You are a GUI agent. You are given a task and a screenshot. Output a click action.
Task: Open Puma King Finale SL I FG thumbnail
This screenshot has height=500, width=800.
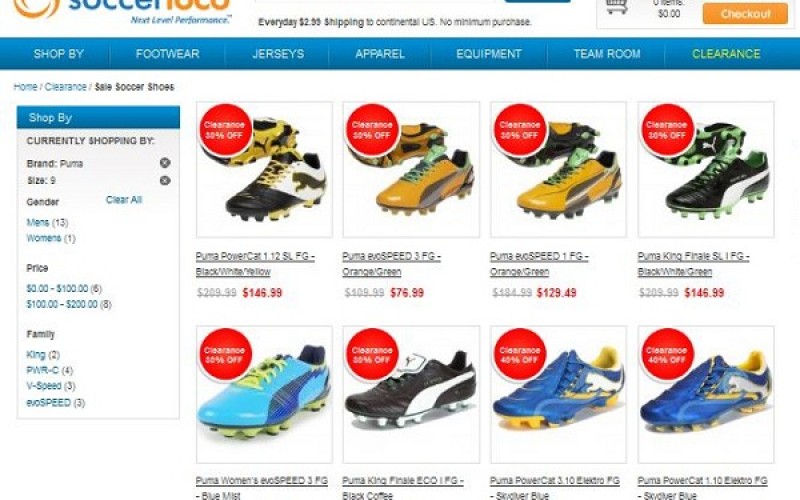(x=706, y=169)
